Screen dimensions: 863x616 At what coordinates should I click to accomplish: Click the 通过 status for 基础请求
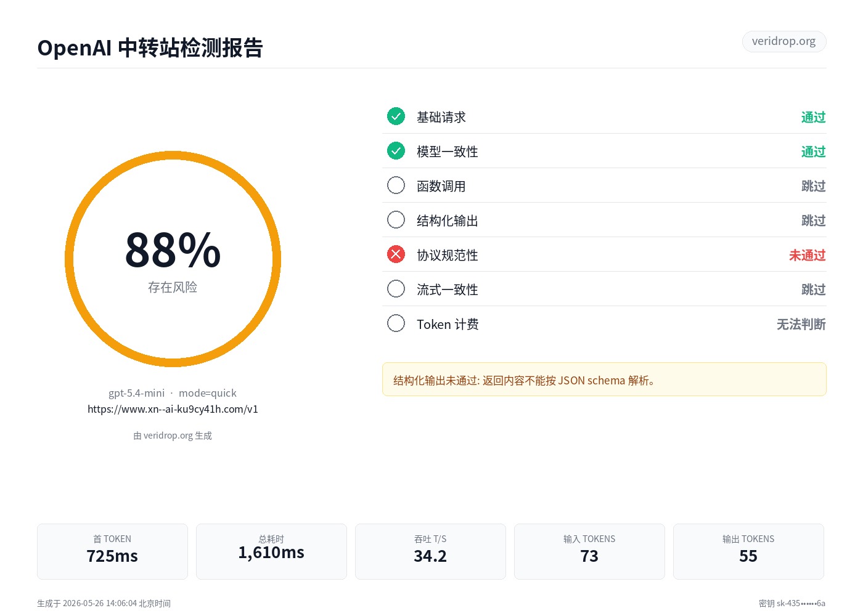(814, 117)
